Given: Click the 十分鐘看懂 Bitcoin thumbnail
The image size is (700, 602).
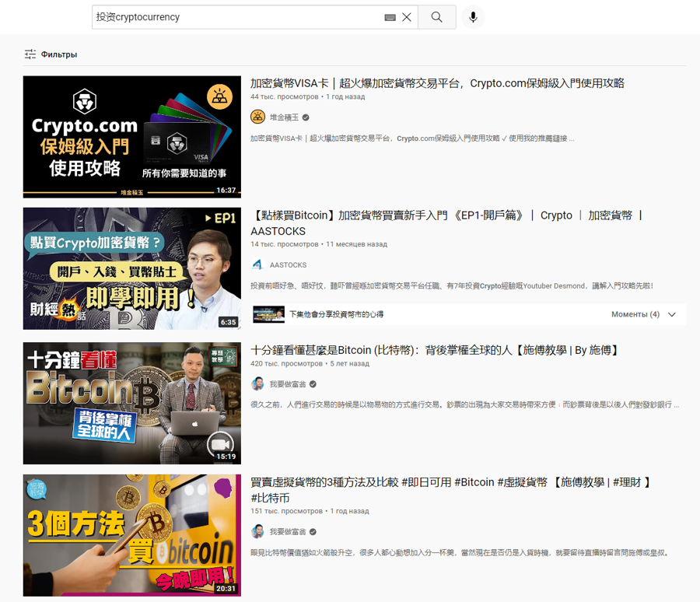Looking at the screenshot, I should coord(132,403).
